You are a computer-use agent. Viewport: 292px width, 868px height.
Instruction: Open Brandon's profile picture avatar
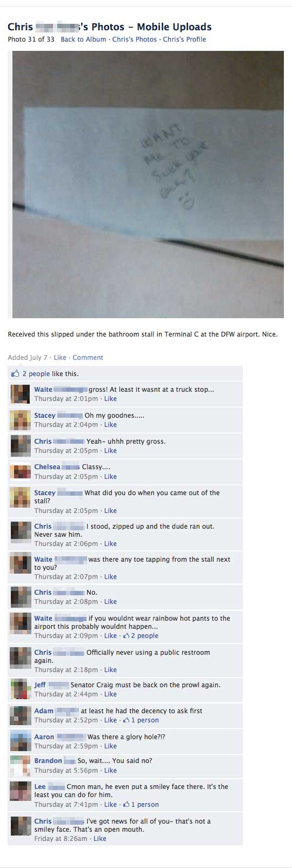coord(21,765)
